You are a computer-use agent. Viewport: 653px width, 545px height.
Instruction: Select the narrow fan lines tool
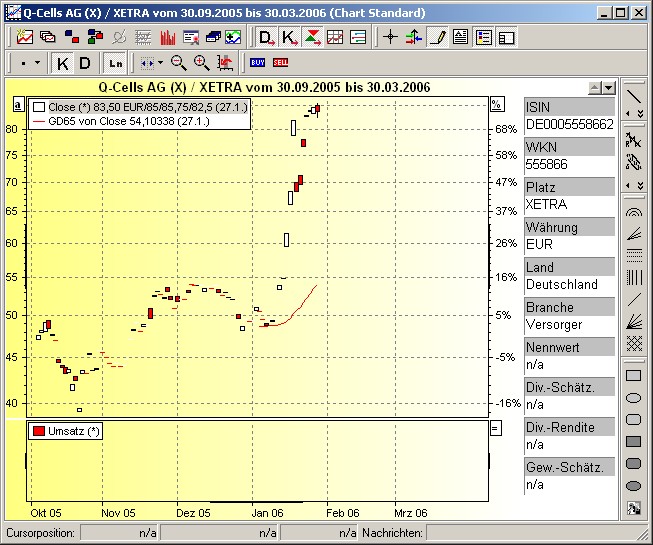point(634,234)
